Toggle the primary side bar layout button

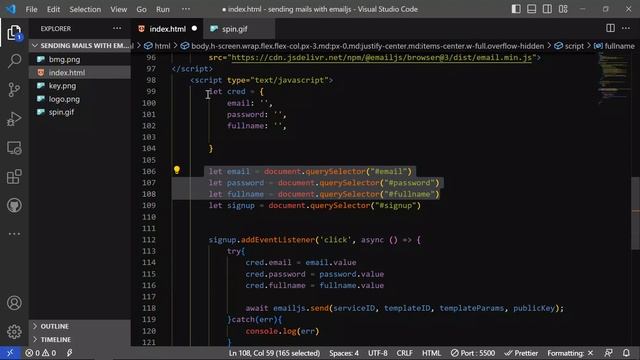pos(516,9)
